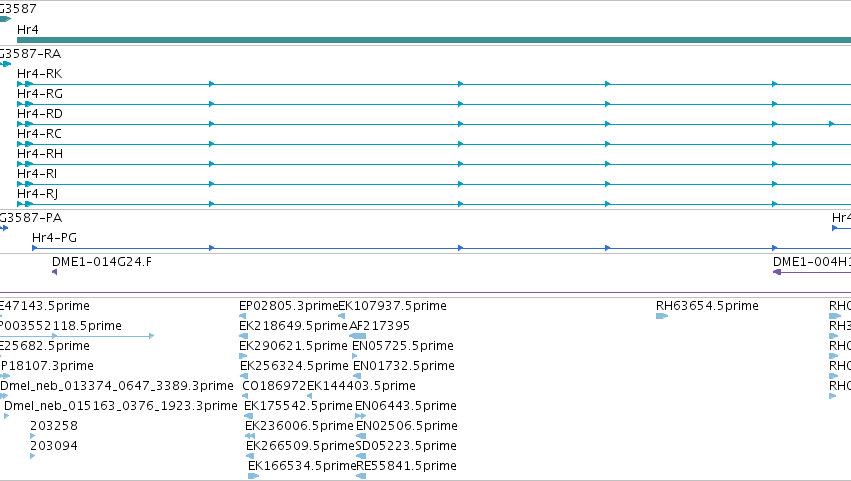Image resolution: width=851 pixels, height=481 pixels.
Task: Click the Hr4 gene name label
Action: pos(28,30)
